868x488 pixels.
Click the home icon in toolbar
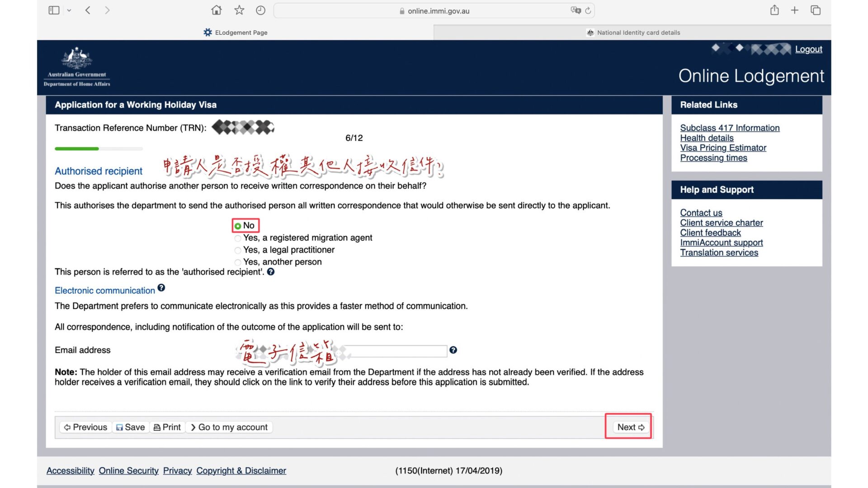pyautogui.click(x=217, y=10)
